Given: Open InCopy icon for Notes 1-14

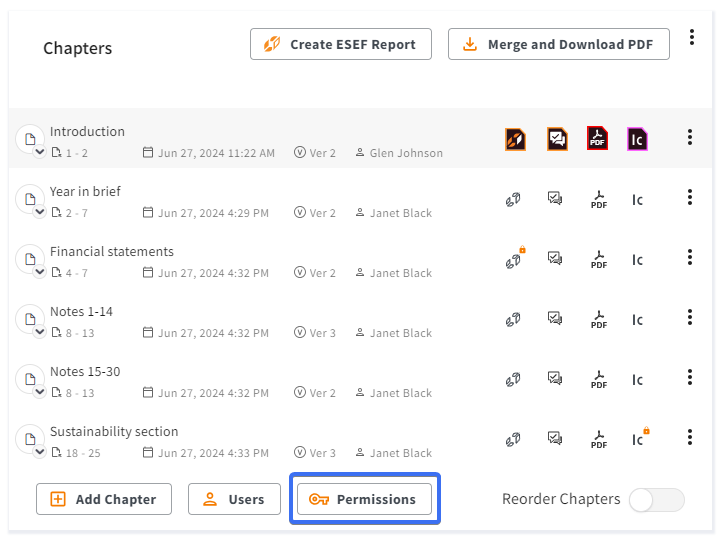Looking at the screenshot, I should point(637,320).
